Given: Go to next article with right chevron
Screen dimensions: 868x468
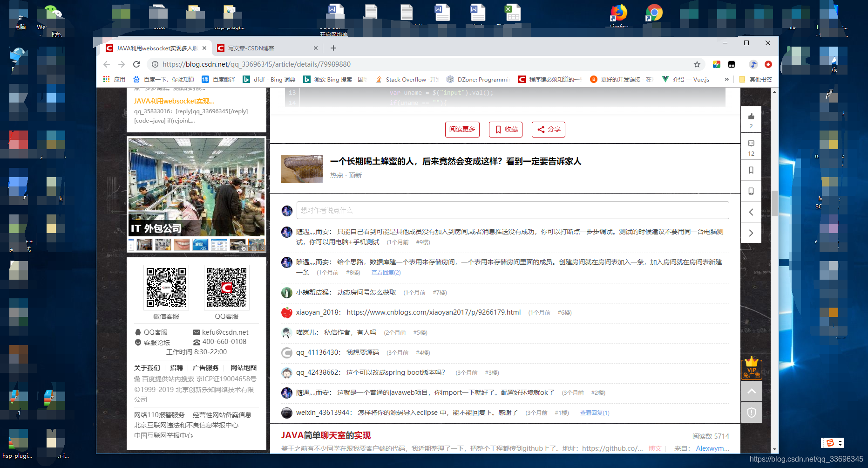Looking at the screenshot, I should tap(751, 233).
